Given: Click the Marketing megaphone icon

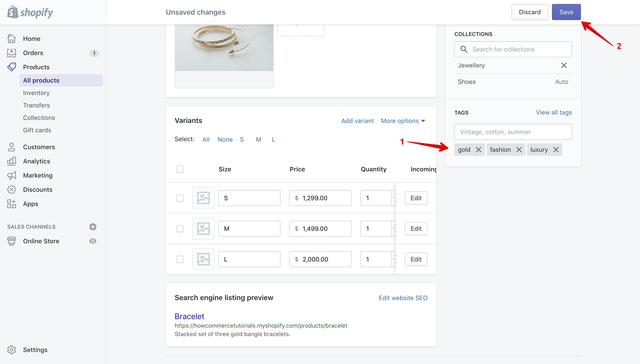Looking at the screenshot, I should point(12,176).
